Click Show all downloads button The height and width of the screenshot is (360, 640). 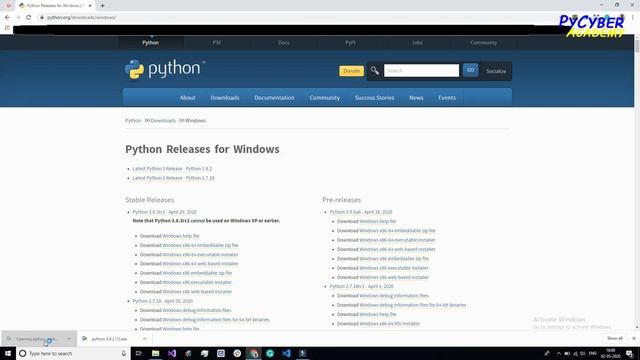point(615,338)
